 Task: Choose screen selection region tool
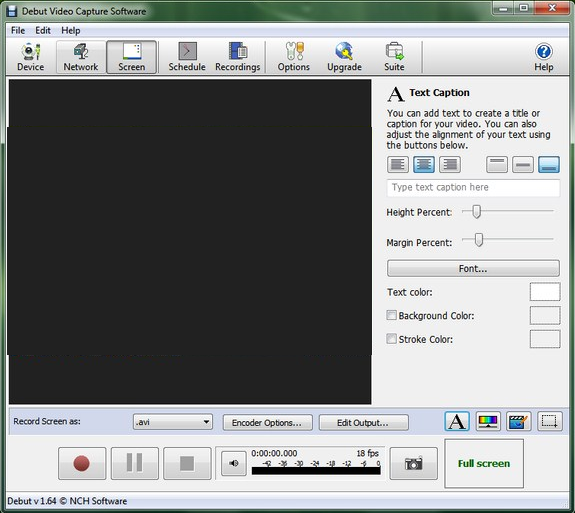tap(550, 421)
